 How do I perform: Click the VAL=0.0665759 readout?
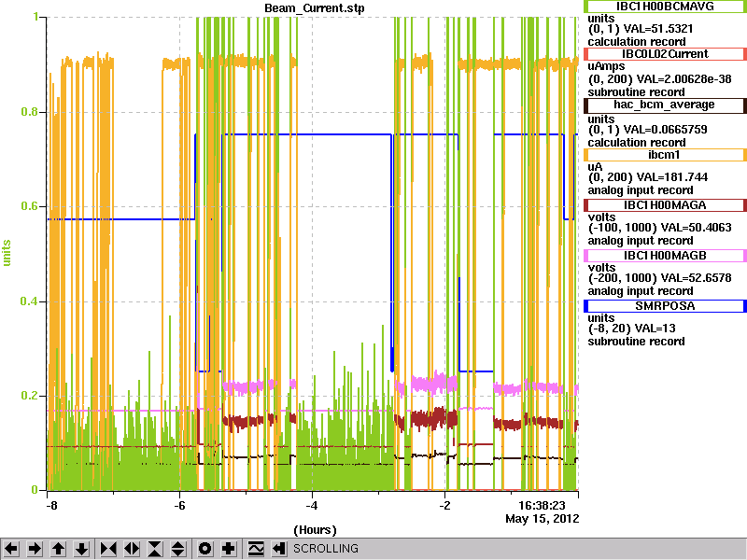665,130
